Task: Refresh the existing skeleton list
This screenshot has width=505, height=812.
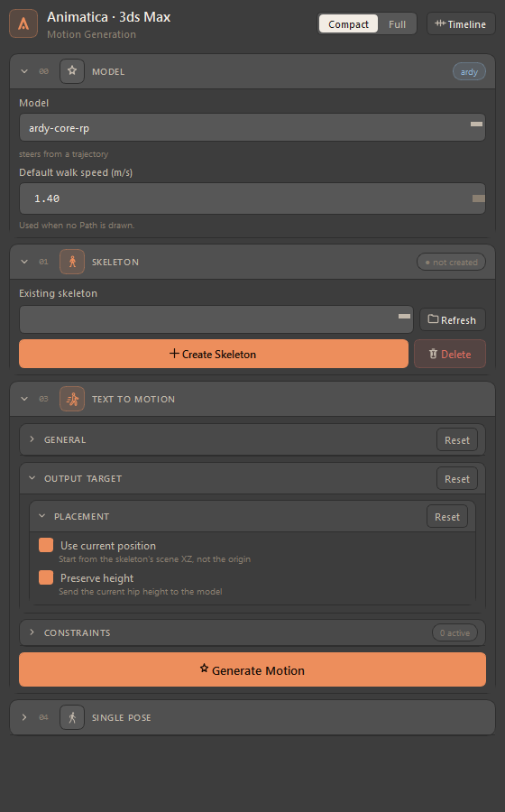Action: (452, 319)
